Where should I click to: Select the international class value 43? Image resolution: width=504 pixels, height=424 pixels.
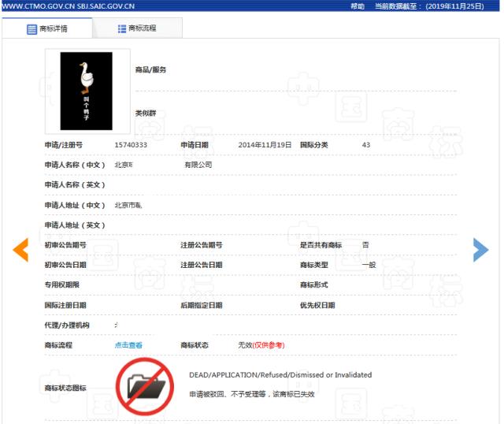pos(366,145)
